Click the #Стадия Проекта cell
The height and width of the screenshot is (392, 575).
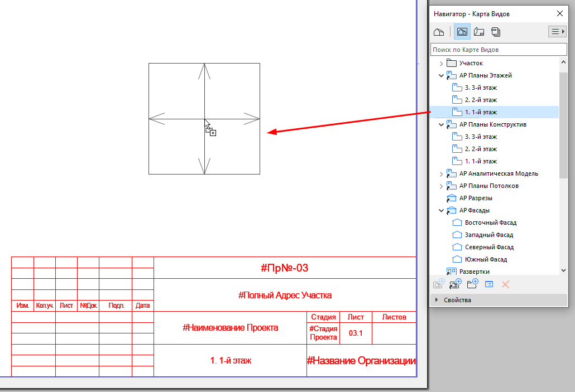tap(323, 333)
